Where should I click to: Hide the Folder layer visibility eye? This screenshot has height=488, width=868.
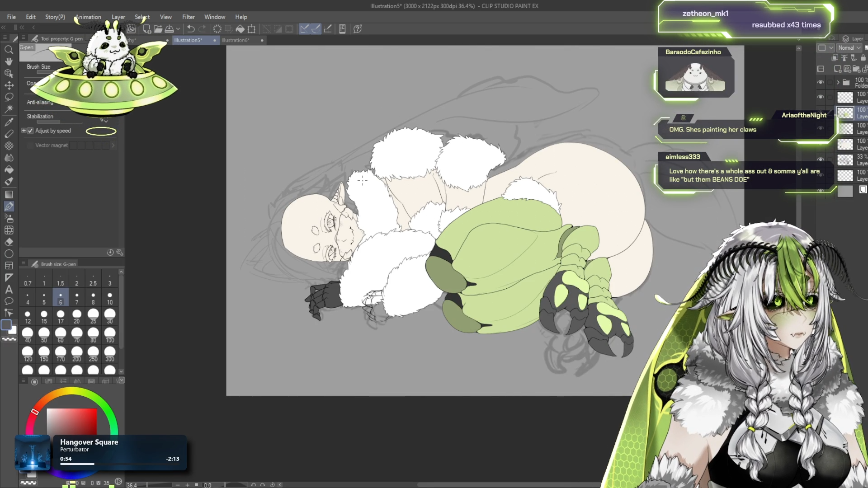pos(820,82)
